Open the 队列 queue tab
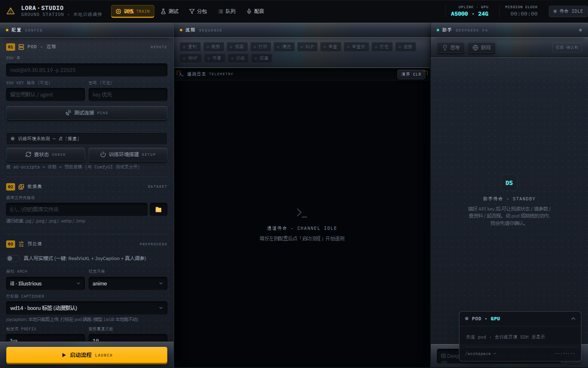 (227, 11)
